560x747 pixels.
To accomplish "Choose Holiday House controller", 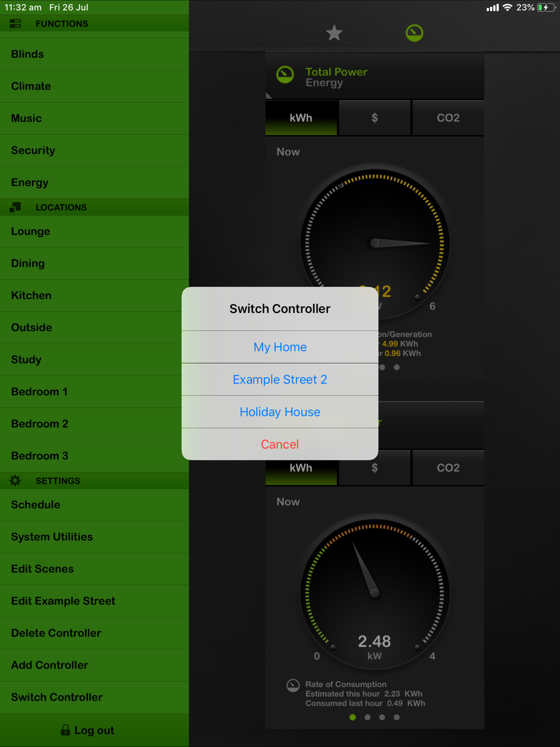I will pyautogui.click(x=280, y=412).
